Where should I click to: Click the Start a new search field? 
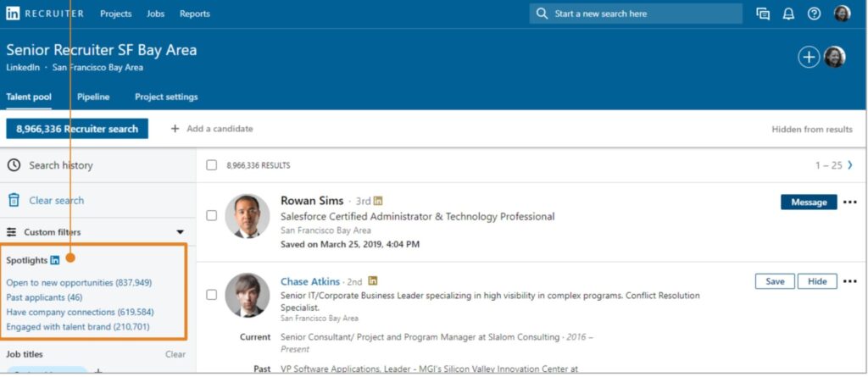click(x=636, y=14)
